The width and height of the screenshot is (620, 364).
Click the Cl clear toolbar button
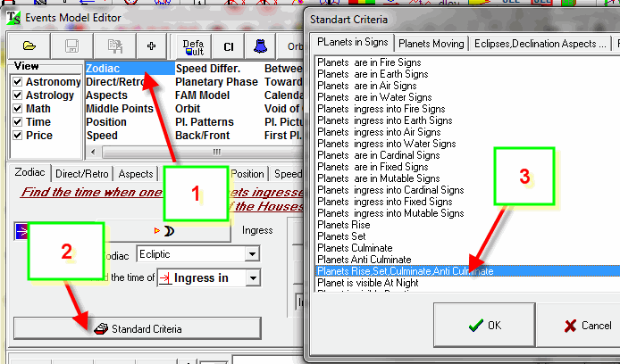tap(229, 45)
